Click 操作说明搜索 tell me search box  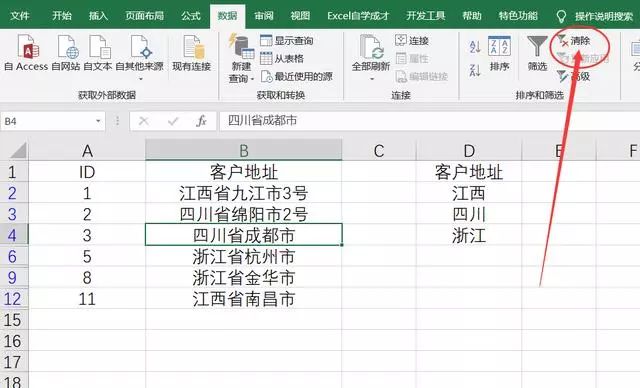604,16
